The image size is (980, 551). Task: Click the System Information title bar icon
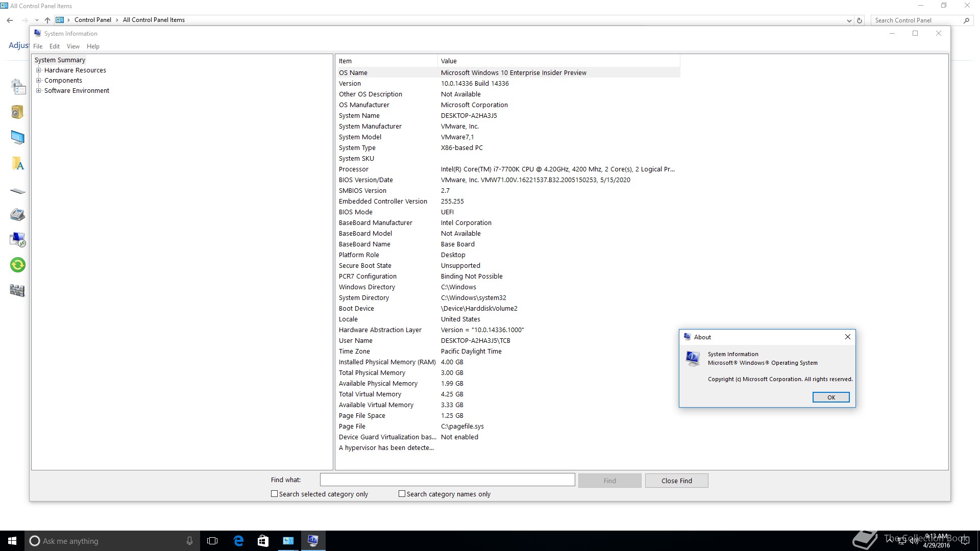click(37, 33)
